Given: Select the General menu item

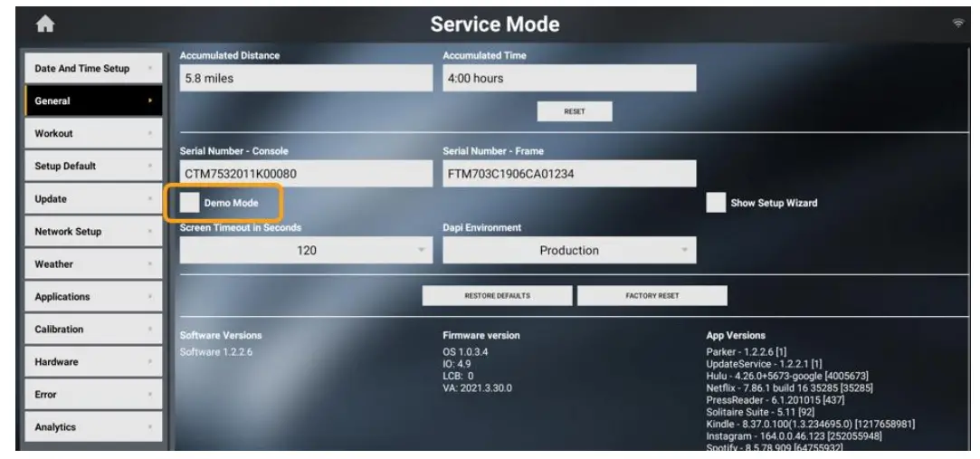Looking at the screenshot, I should tap(93, 100).
